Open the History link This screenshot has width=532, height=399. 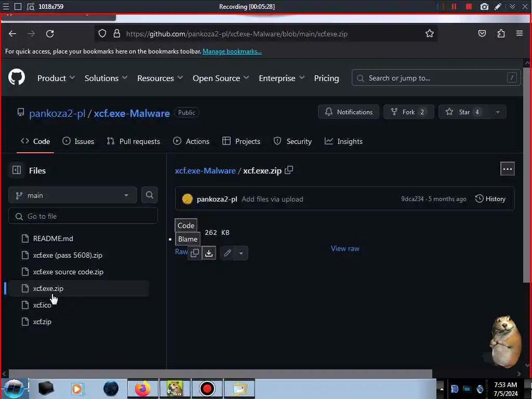pos(490,199)
